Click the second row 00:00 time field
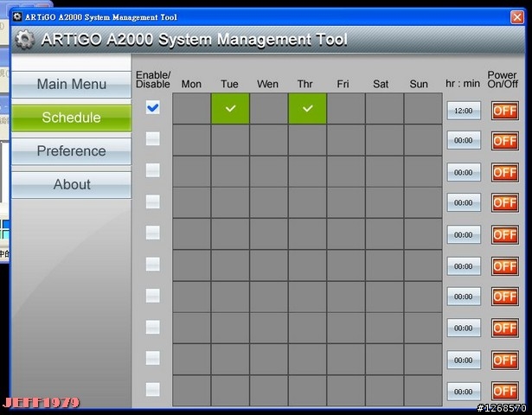 (464, 140)
